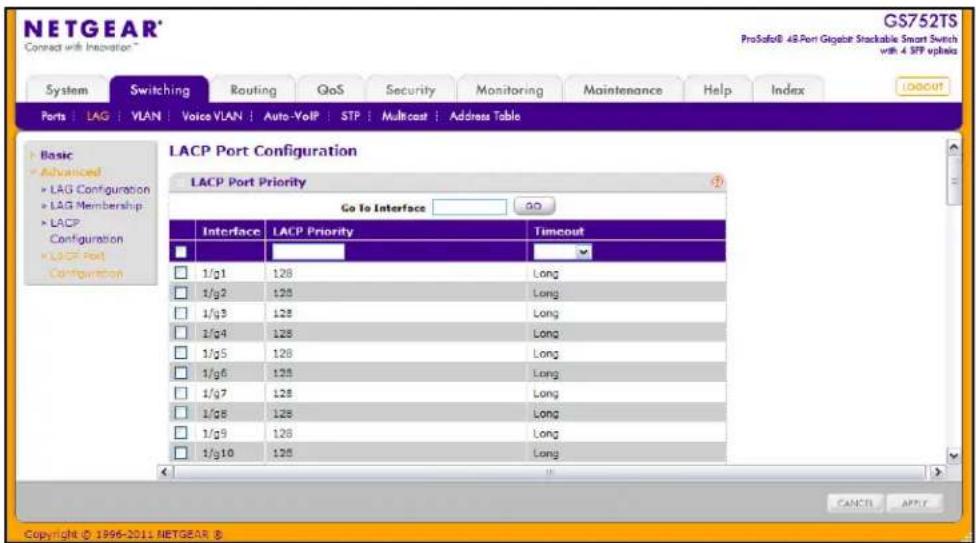Open the Routing tab

tap(253, 90)
